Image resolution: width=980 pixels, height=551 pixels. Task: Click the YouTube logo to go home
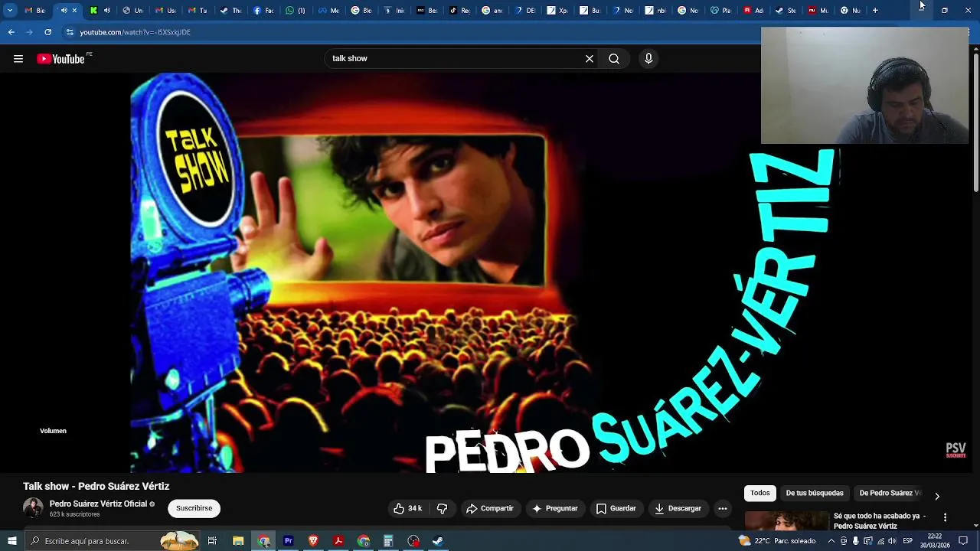tap(61, 59)
